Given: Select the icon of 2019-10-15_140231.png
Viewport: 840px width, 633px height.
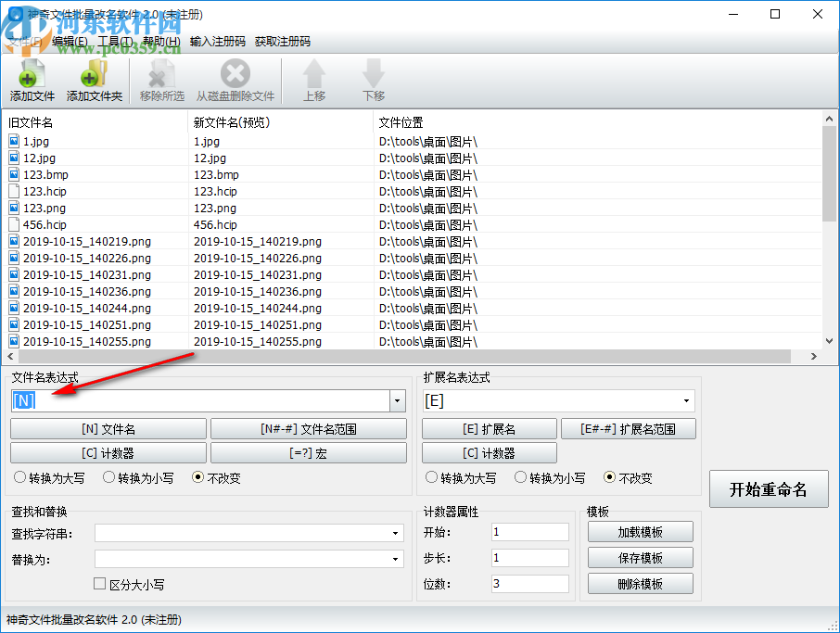Looking at the screenshot, I should [x=14, y=274].
